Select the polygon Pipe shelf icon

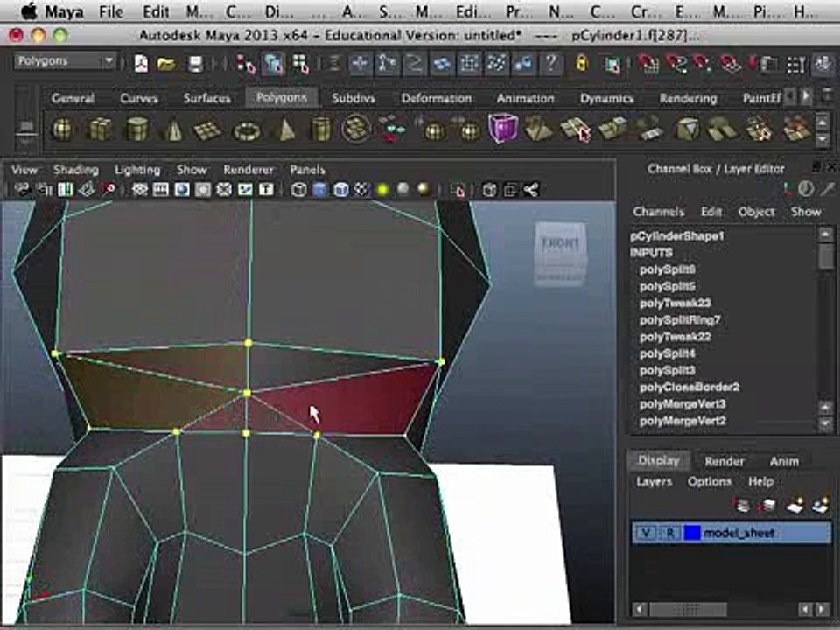pyautogui.click(x=320, y=129)
